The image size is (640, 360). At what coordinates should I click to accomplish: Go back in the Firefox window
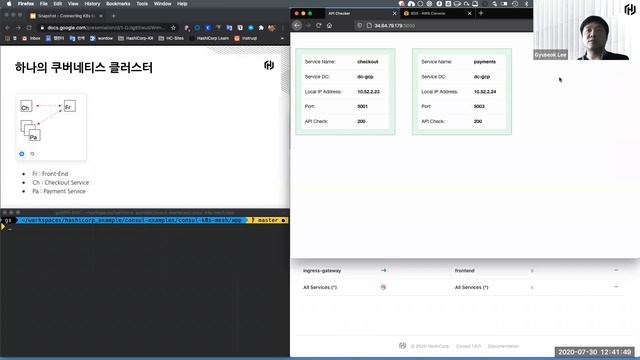pyautogui.click(x=297, y=25)
